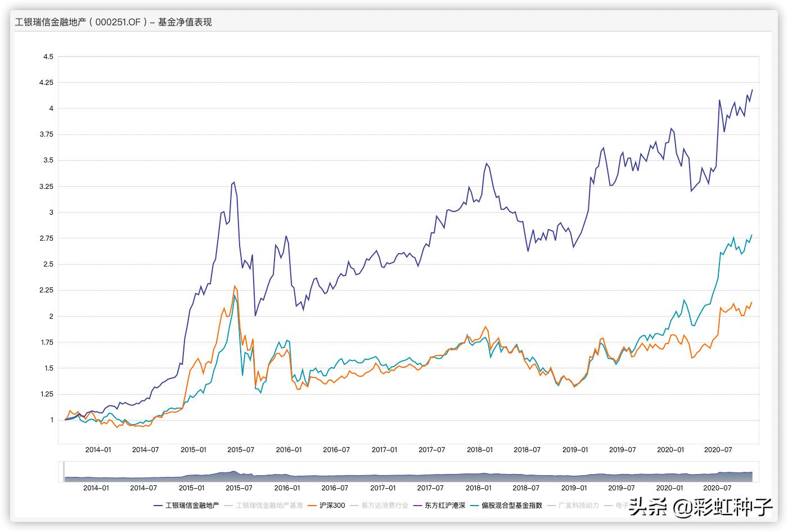This screenshot has width=788, height=532.
Task: Click the left handle of the date range selector
Action: pos(63,472)
